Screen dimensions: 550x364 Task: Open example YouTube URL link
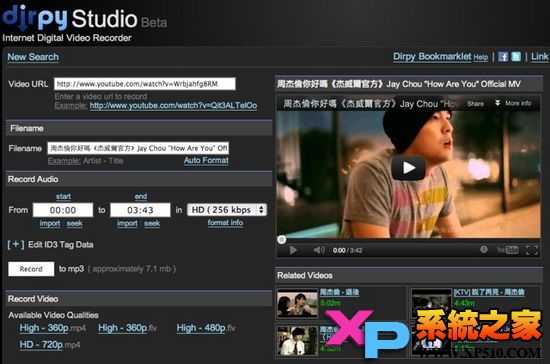173,106
